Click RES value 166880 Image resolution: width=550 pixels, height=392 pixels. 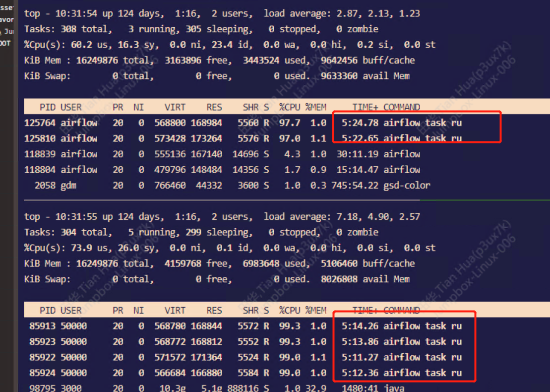pos(207,373)
